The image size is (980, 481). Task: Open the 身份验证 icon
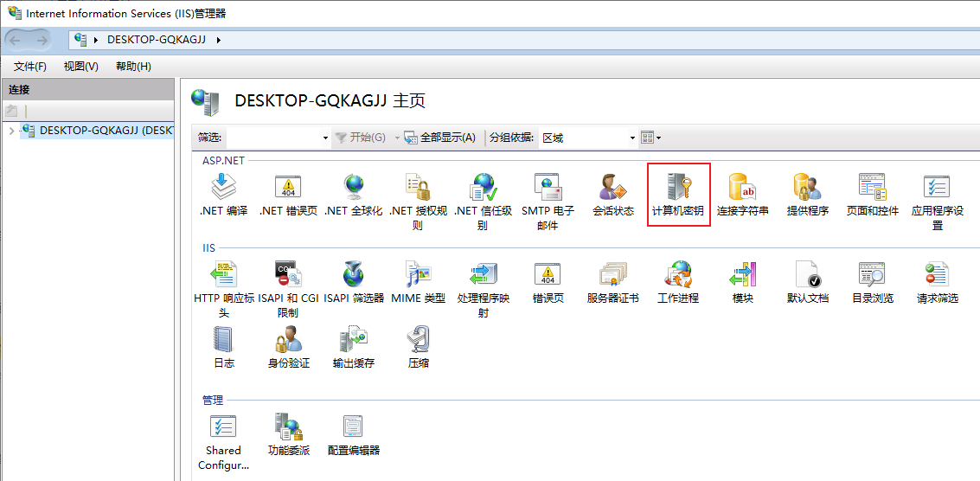pyautogui.click(x=288, y=339)
